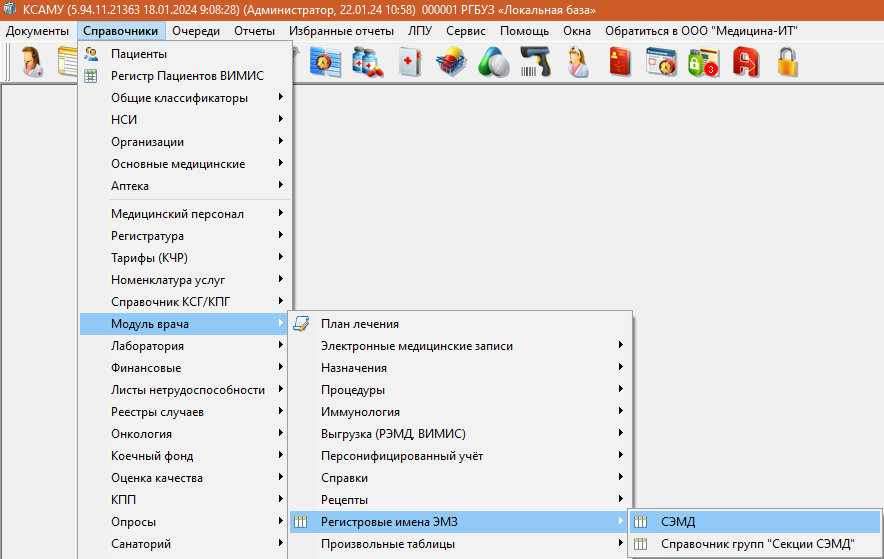Expand the Онкология submenu
Screen dimensions: 884x559
pos(141,434)
